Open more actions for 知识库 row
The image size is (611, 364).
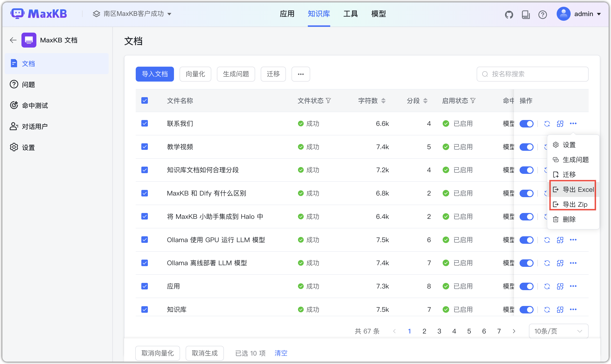573,309
